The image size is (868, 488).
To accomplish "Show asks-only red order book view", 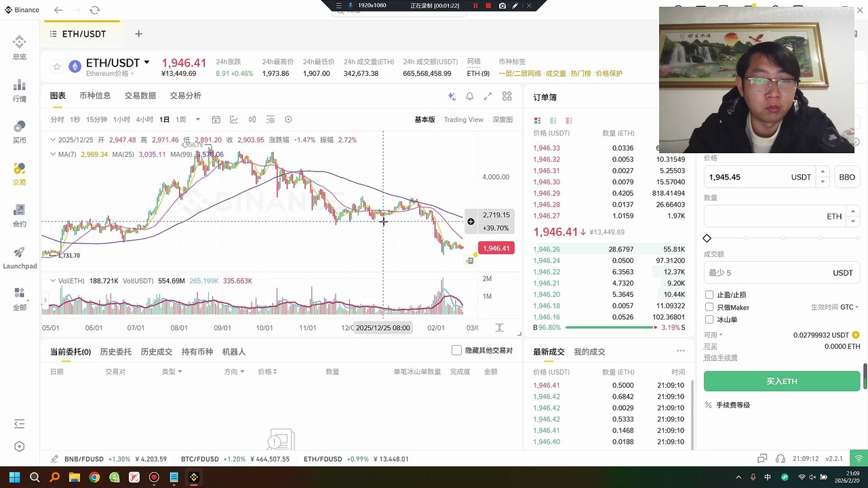I will (x=569, y=121).
